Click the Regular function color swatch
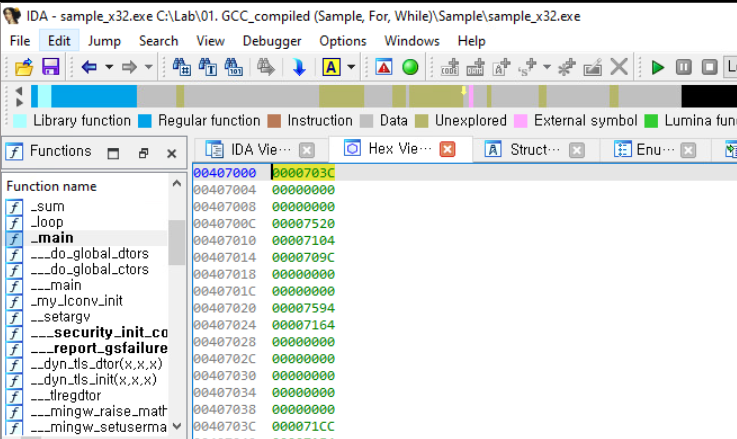 [145, 121]
